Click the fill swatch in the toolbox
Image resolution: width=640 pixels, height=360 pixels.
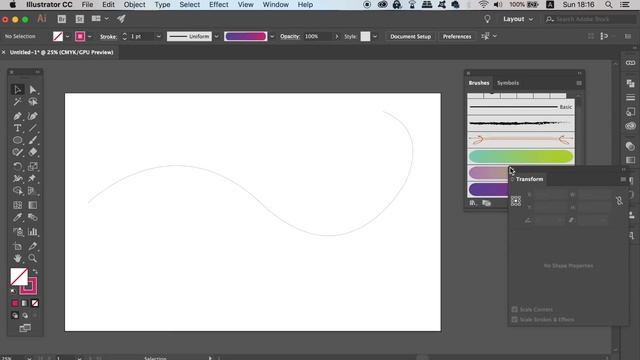19,276
